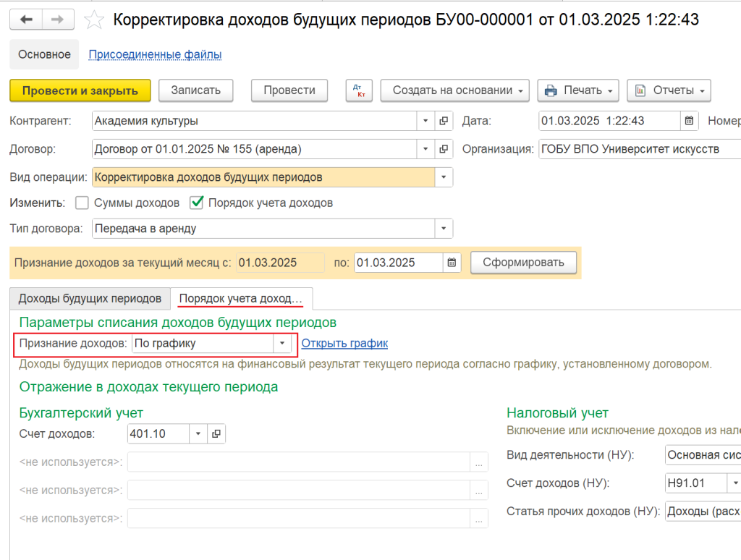Click ellipsis of second unused field
Screen dimensions: 741x560
[479, 491]
